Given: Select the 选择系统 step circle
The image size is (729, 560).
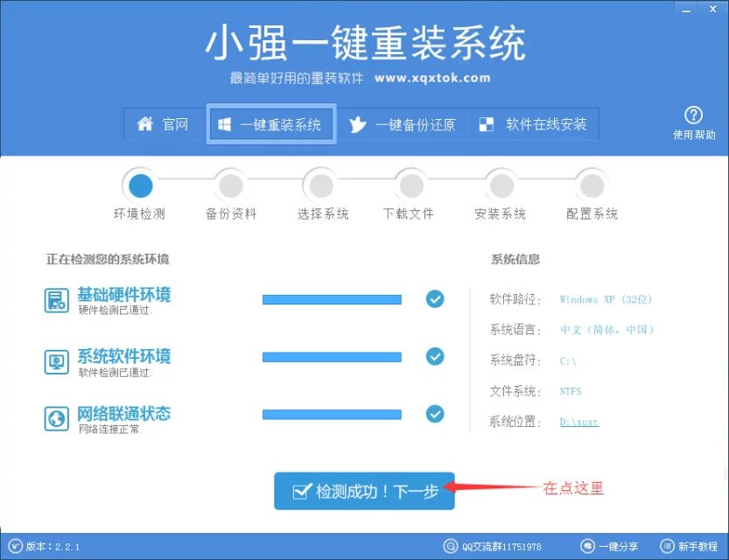Looking at the screenshot, I should point(320,185).
